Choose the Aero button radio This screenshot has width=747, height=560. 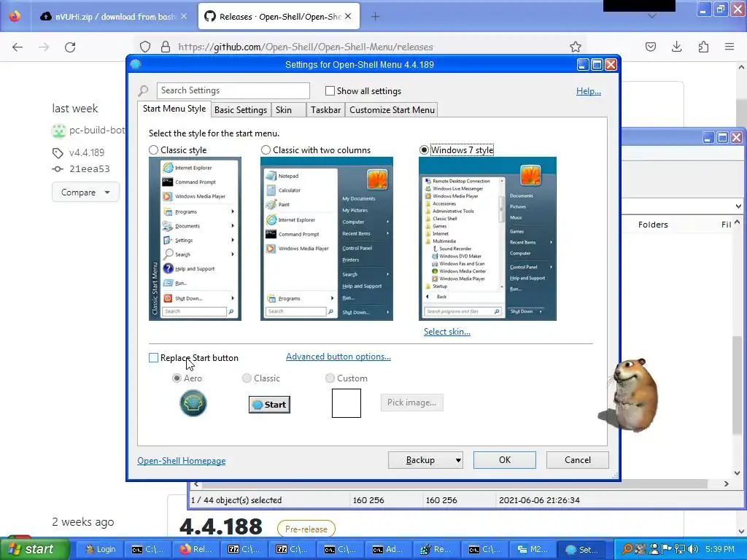177,378
